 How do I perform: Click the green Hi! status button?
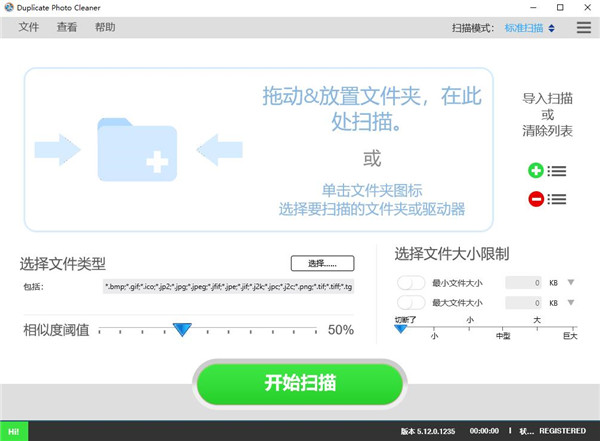pos(14,431)
